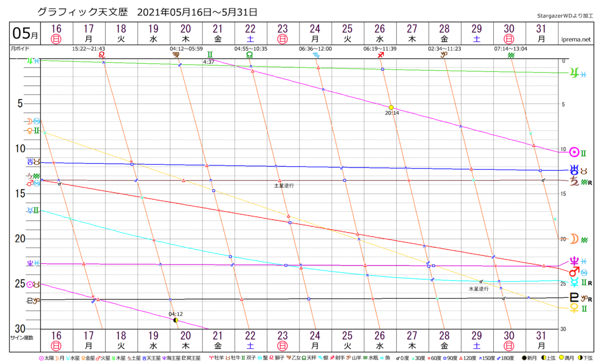This screenshot has height=364, width=603.
Task: Click the half moon marker at 04:12
Action: click(176, 320)
